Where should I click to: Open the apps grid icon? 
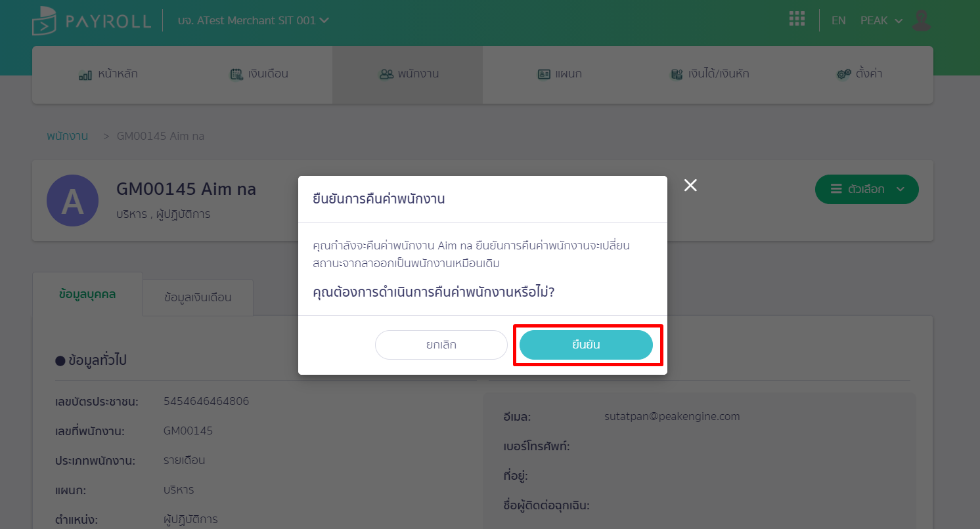[x=797, y=19]
